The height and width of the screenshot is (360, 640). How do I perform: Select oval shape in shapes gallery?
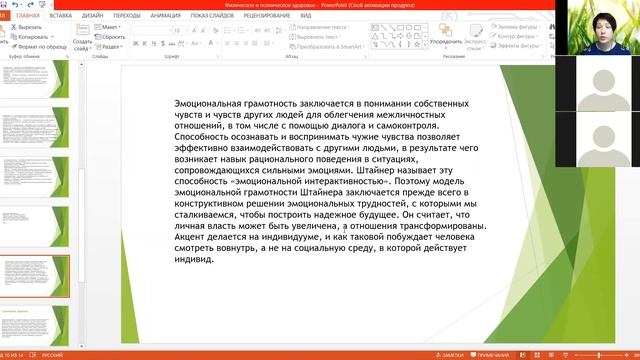click(x=409, y=28)
